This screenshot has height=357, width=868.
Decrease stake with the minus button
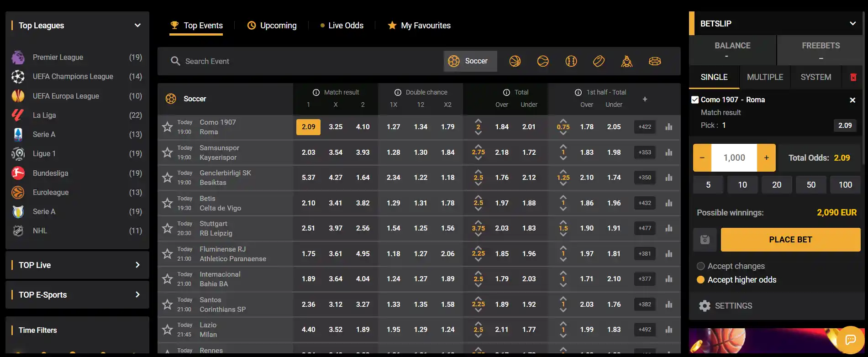coord(702,158)
